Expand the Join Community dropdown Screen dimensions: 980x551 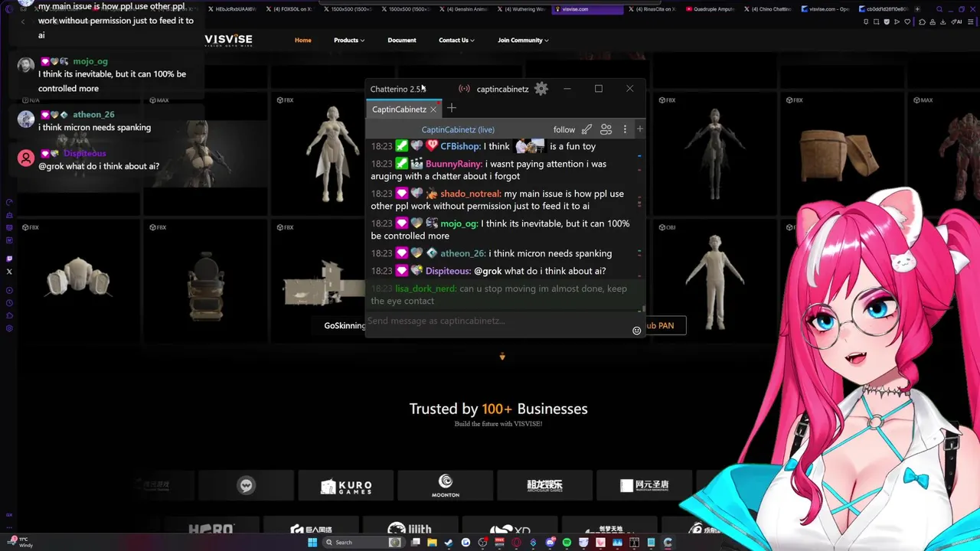523,40
